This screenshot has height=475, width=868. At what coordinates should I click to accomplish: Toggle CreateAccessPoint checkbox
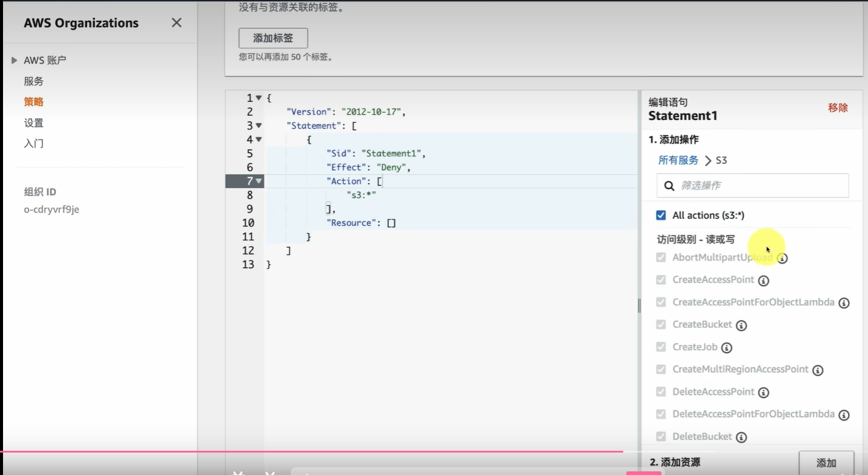click(661, 280)
